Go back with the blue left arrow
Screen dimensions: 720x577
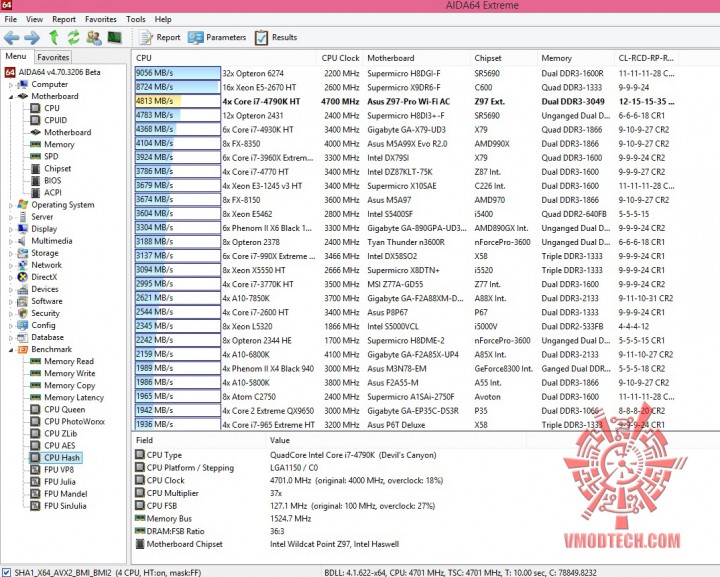pos(12,37)
